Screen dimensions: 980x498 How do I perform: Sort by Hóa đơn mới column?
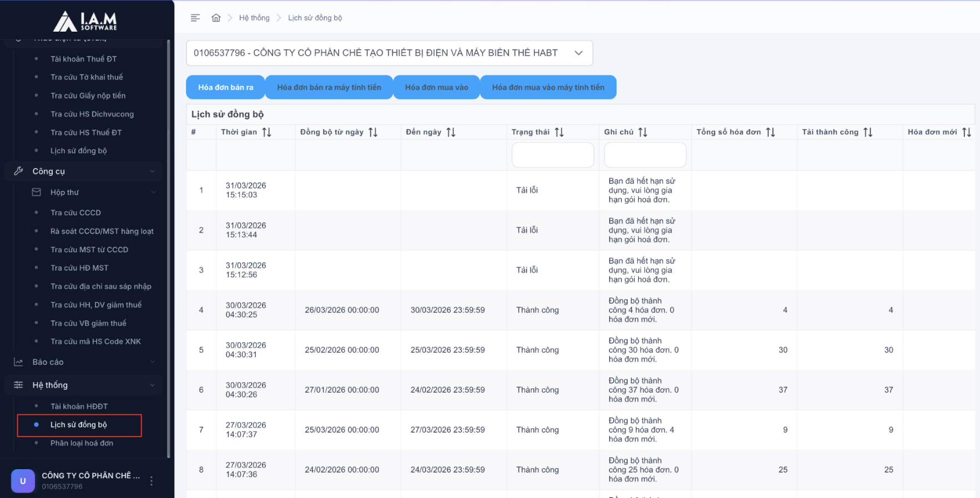(x=966, y=132)
